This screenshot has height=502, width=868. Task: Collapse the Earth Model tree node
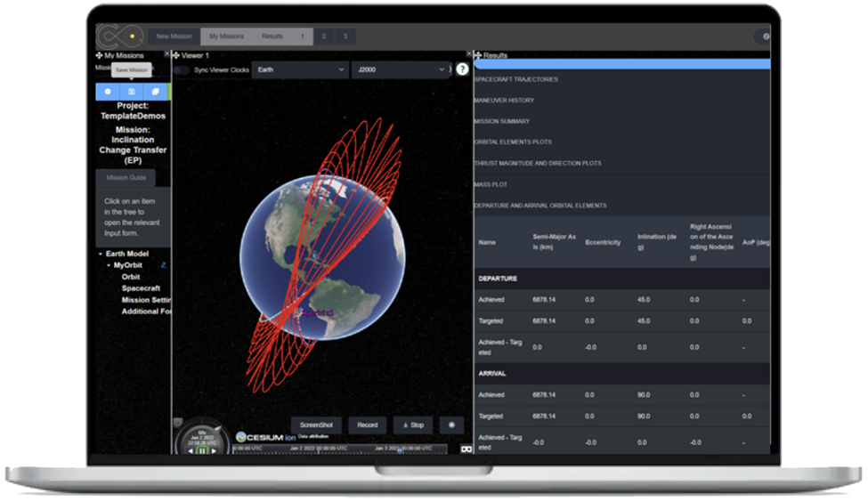click(x=100, y=254)
